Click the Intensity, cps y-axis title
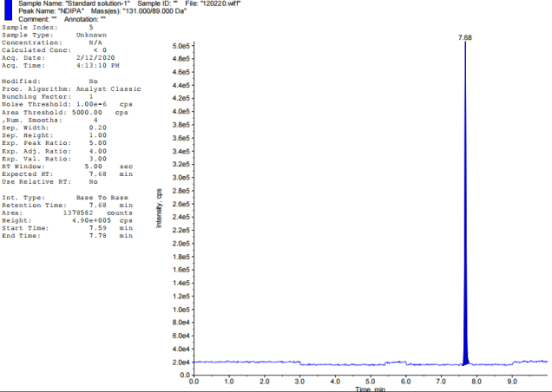The height and width of the screenshot is (392, 552). 159,210
